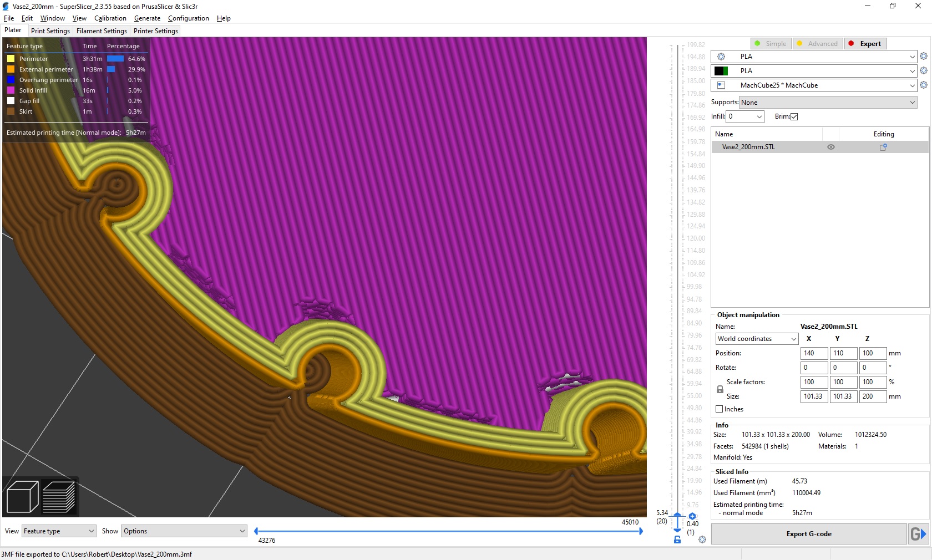Enable the Inches checkbox

(719, 409)
